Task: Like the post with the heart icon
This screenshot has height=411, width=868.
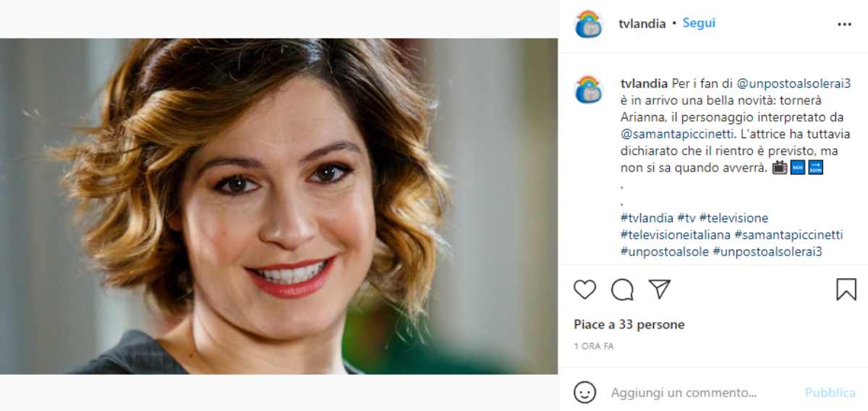Action: click(x=584, y=289)
